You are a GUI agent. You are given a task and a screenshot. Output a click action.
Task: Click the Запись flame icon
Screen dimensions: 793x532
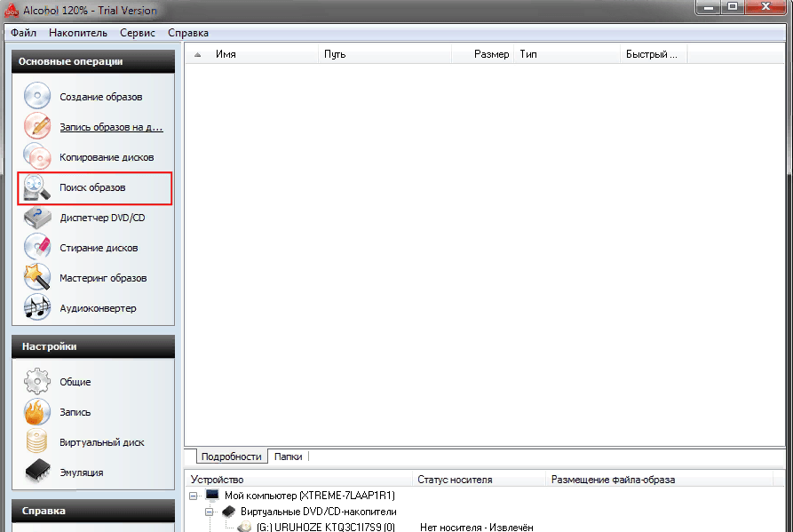37,411
